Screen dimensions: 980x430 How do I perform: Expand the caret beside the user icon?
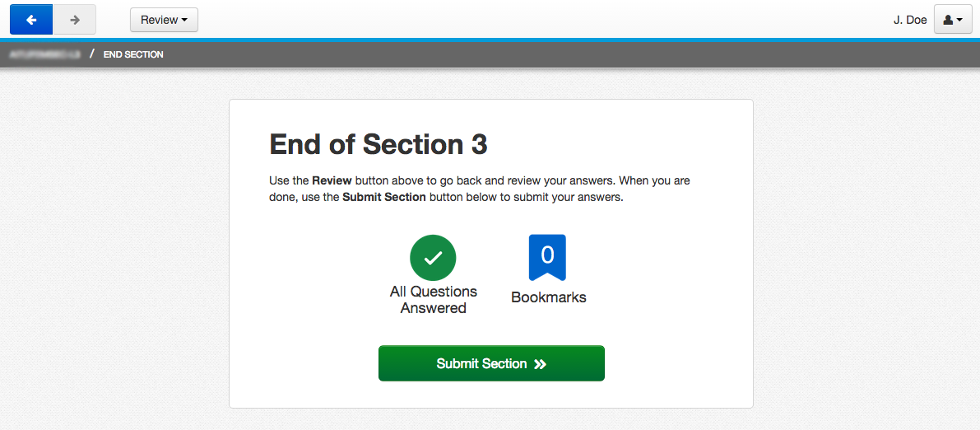tap(959, 20)
